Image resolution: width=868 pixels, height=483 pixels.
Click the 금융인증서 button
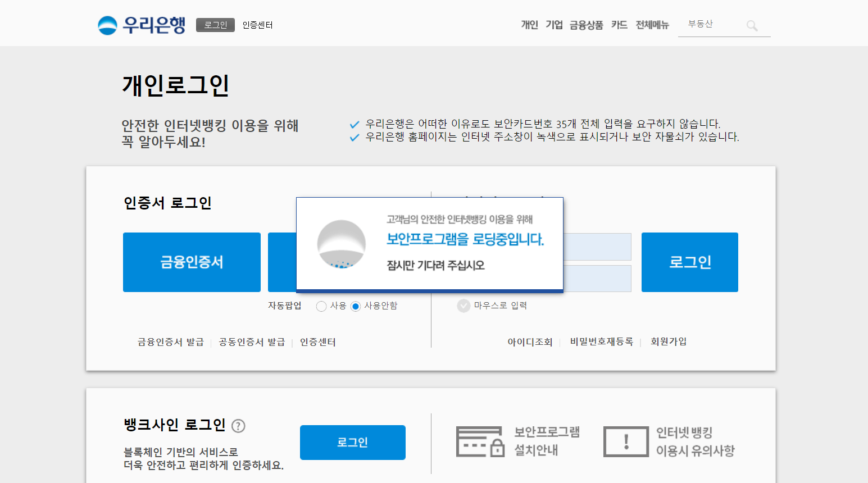click(x=192, y=262)
